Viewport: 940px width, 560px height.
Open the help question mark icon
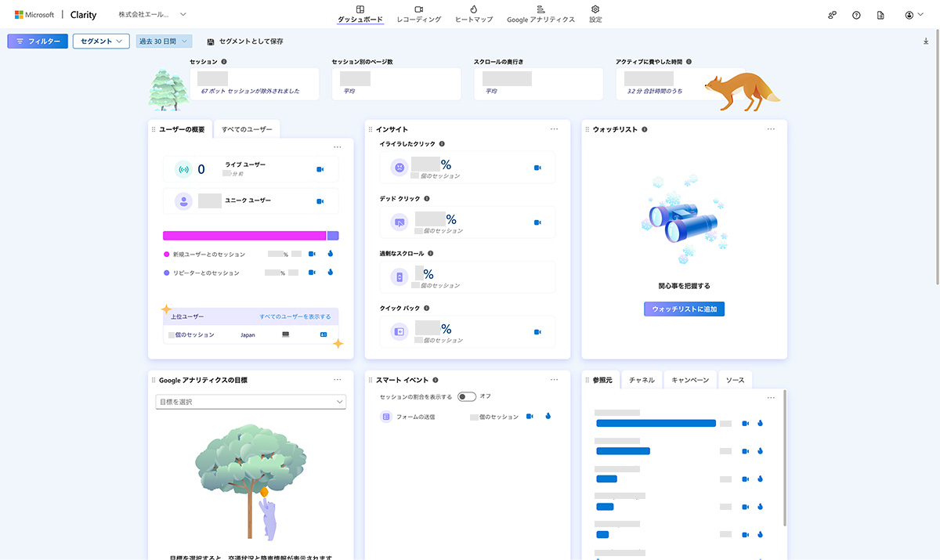856,15
